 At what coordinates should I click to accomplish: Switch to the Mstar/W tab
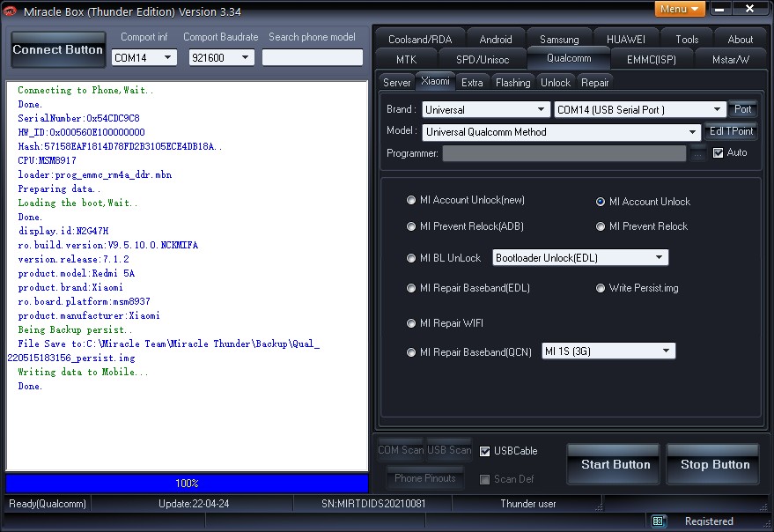point(731,60)
